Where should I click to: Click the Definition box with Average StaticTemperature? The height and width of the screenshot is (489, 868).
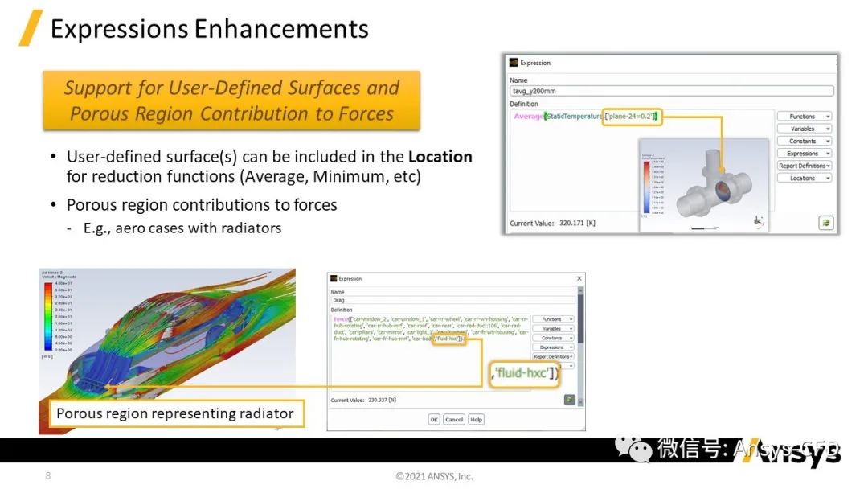click(x=641, y=161)
